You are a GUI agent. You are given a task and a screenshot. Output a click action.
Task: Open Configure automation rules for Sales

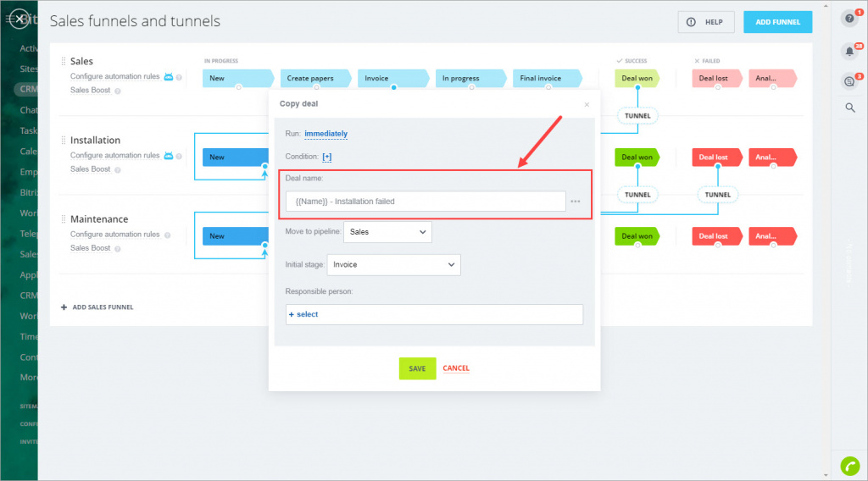[x=114, y=76]
